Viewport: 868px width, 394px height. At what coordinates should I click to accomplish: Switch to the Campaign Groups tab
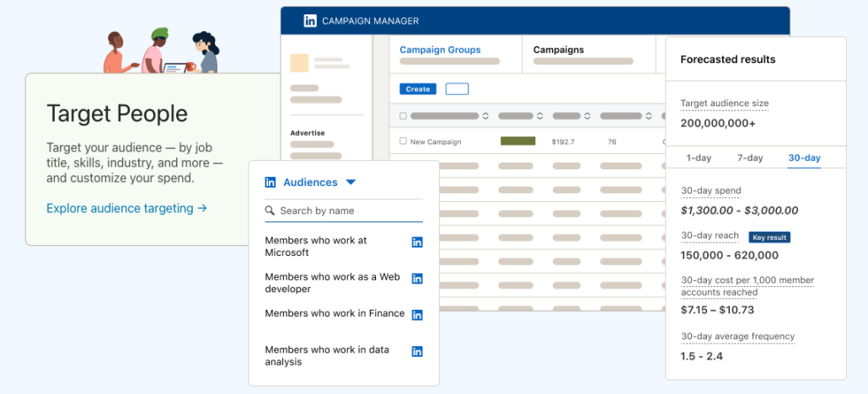coord(440,50)
